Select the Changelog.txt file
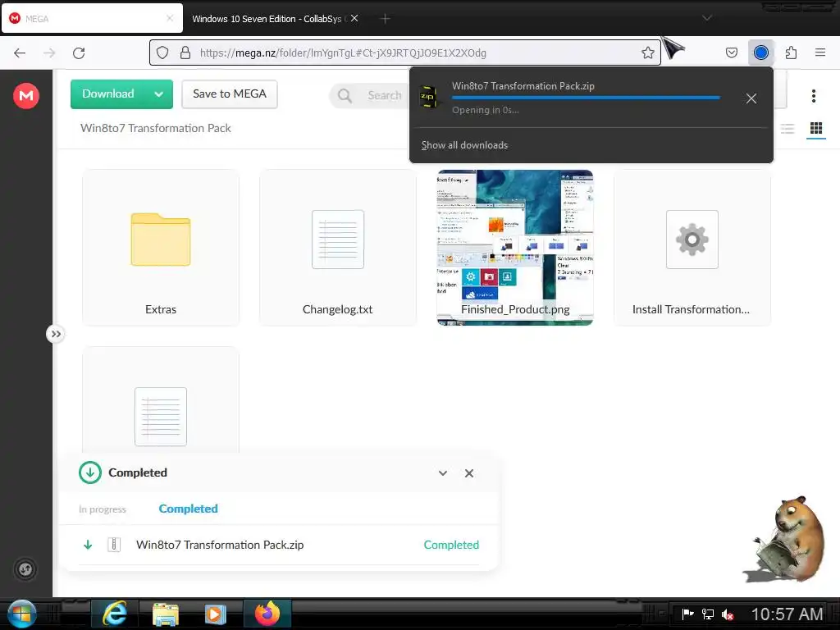The width and height of the screenshot is (840, 630). [337, 248]
